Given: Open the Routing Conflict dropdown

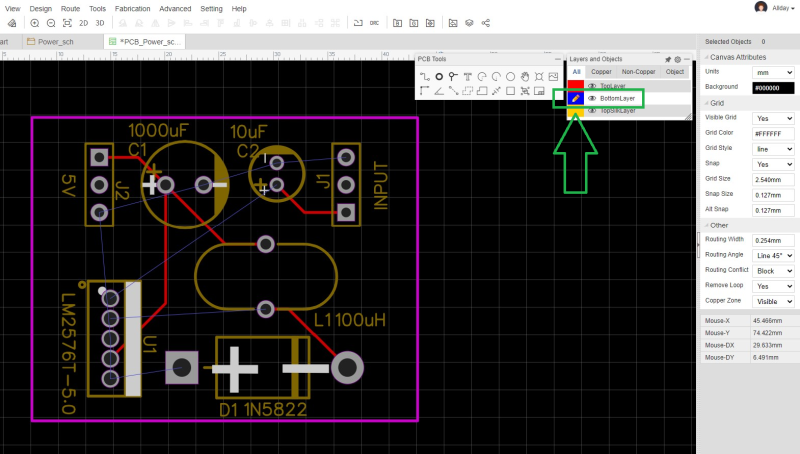Looking at the screenshot, I should [773, 271].
